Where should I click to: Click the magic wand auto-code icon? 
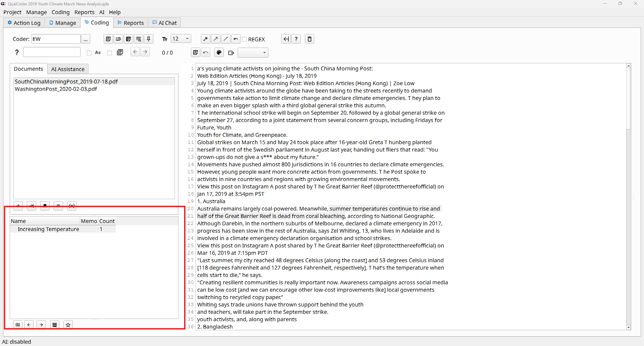tap(206, 39)
